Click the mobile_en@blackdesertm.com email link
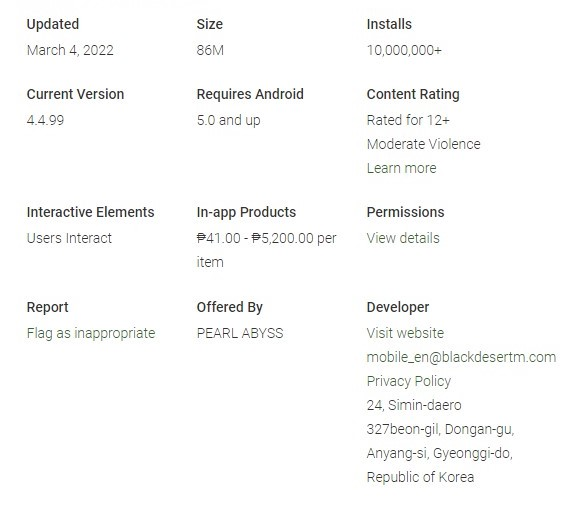The width and height of the screenshot is (585, 516). (461, 357)
